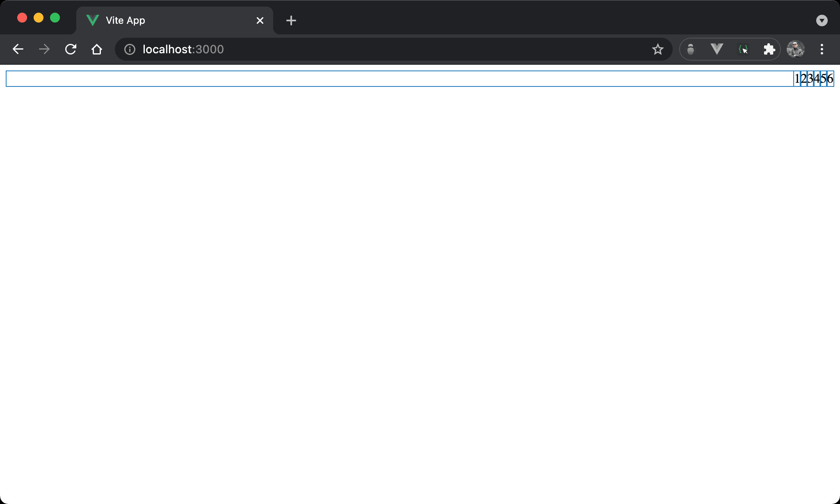Go to the browser home page

point(97,49)
